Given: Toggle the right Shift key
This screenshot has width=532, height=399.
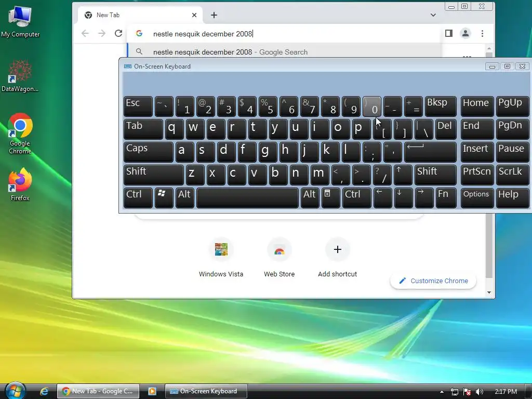Looking at the screenshot, I should coord(435,175).
